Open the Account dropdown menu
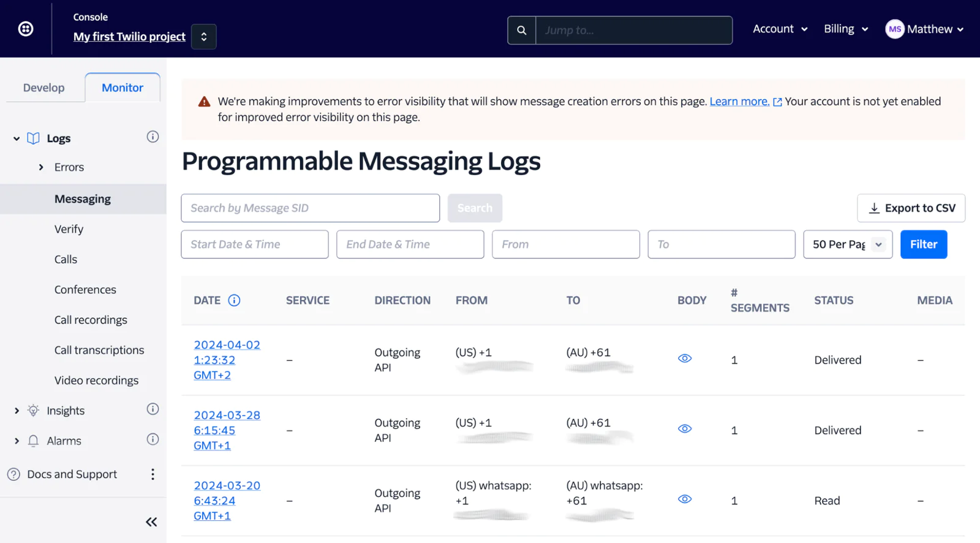The image size is (980, 543). pyautogui.click(x=780, y=29)
